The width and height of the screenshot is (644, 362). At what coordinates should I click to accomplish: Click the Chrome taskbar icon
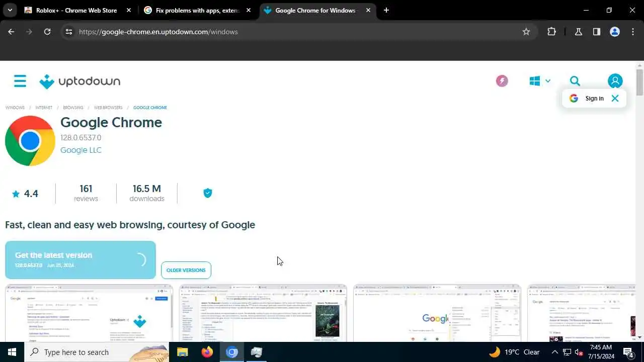click(232, 352)
